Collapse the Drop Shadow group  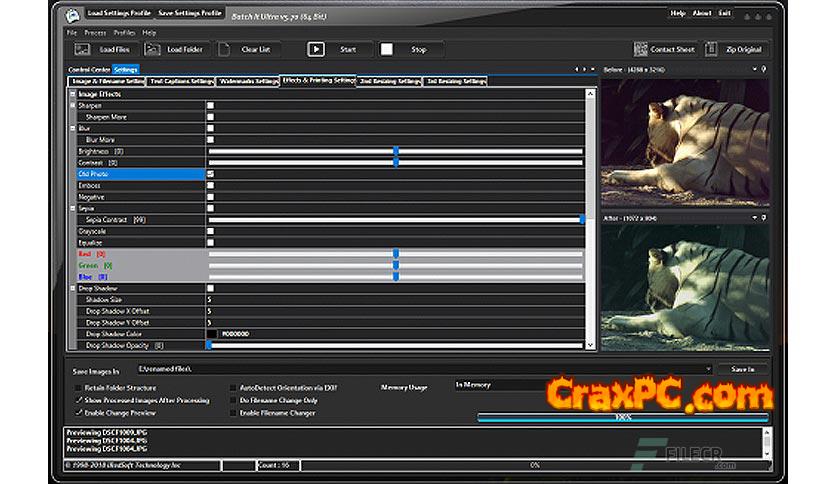tap(73, 288)
